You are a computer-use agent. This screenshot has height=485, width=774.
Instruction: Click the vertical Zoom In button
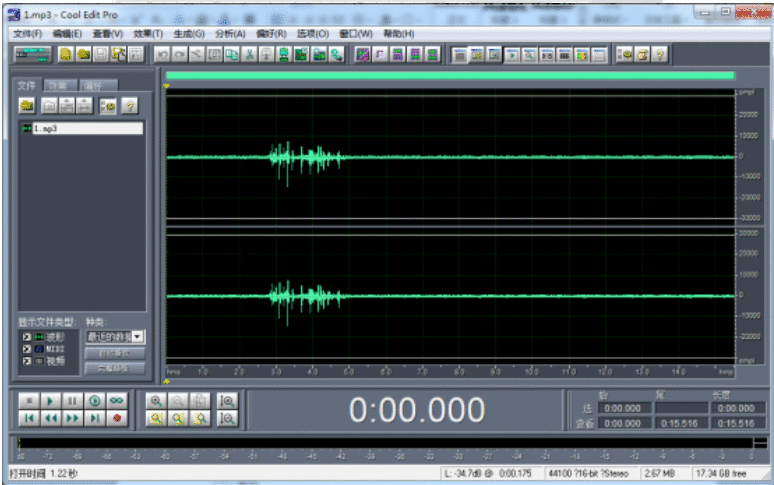(x=228, y=400)
